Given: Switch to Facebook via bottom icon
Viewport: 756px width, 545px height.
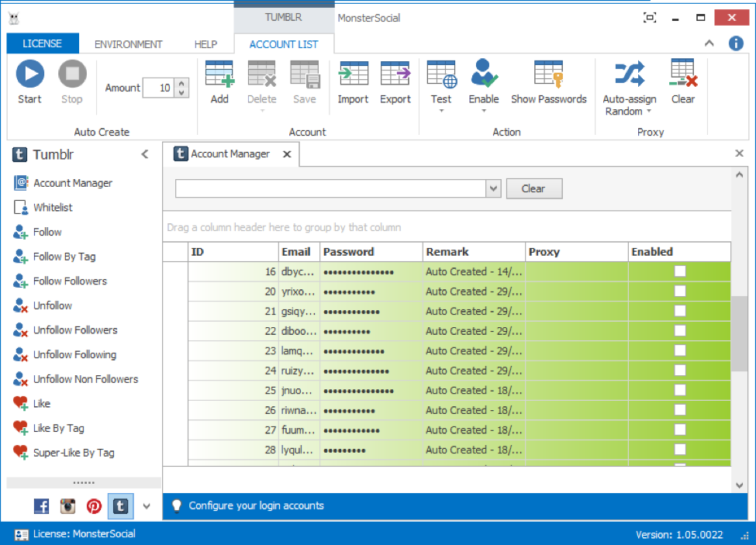Looking at the screenshot, I should (42, 506).
